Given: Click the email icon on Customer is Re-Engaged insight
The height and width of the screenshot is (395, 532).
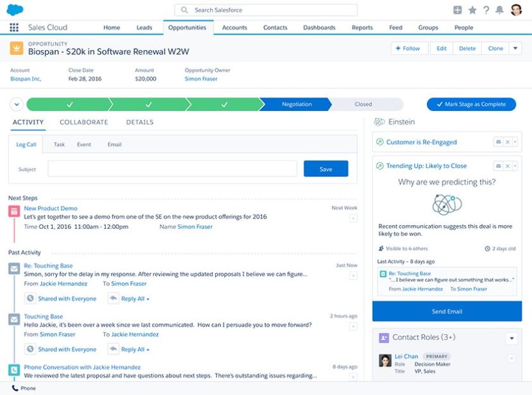Looking at the screenshot, I should click(x=498, y=142).
